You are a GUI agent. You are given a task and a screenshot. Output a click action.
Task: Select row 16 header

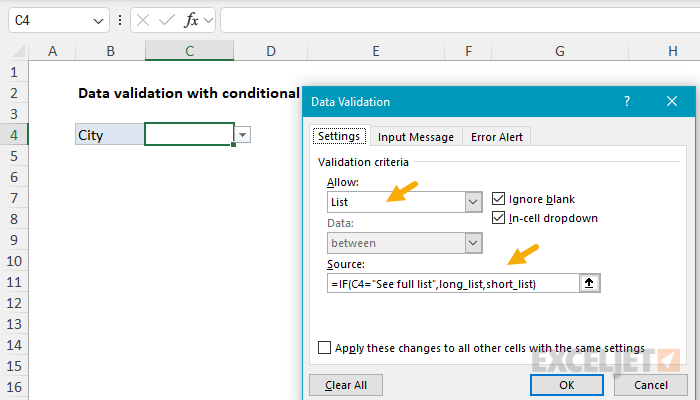[x=14, y=387]
